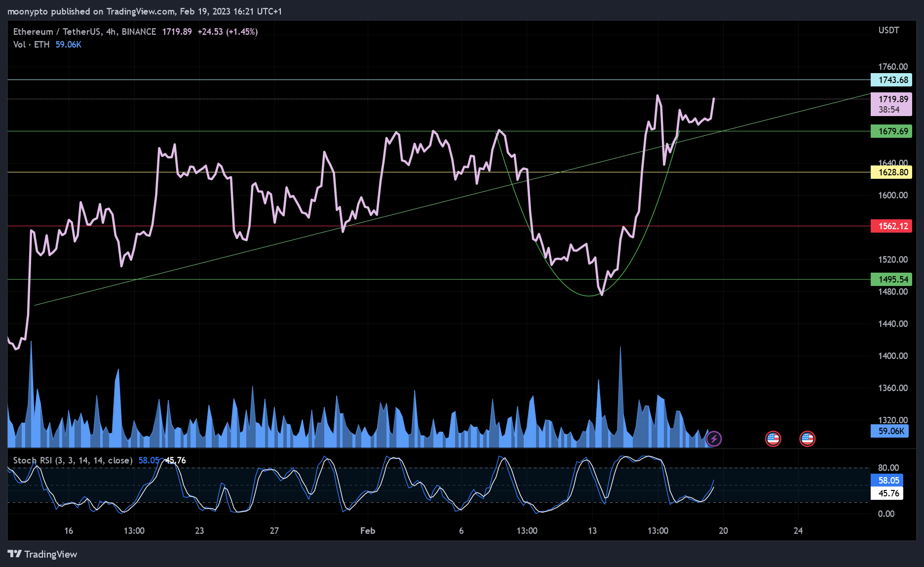Click the second US flag economic event icon
This screenshot has height=567, width=924.
[808, 439]
